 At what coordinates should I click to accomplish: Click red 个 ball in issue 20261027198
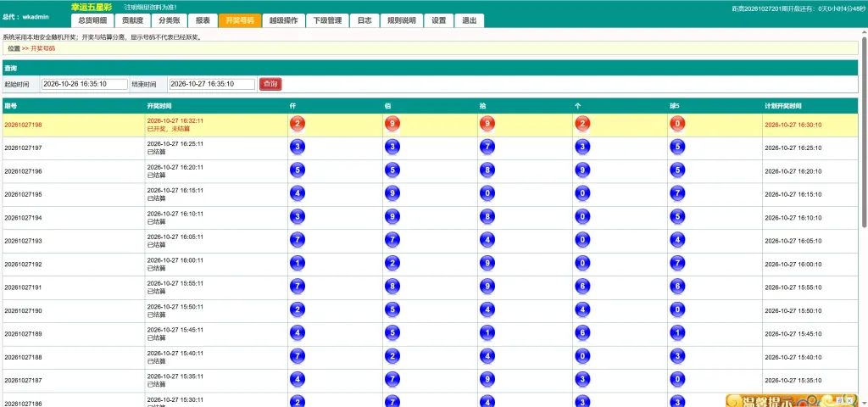582,124
